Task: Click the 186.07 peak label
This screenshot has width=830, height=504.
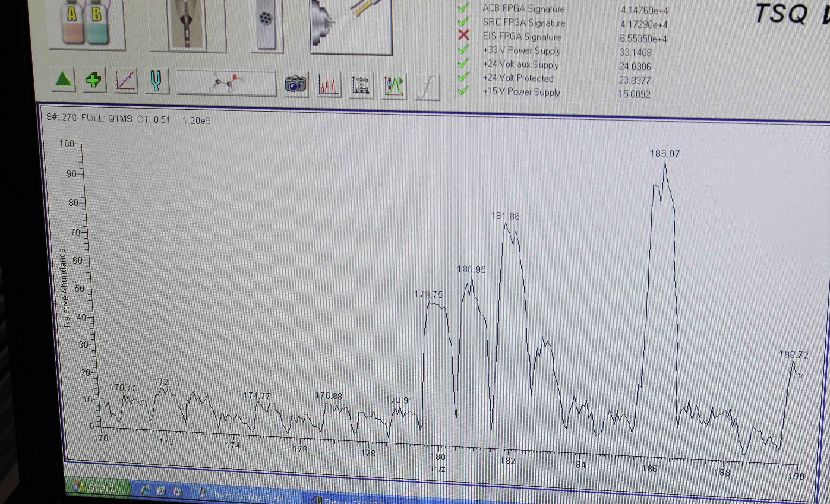Action: tap(665, 154)
